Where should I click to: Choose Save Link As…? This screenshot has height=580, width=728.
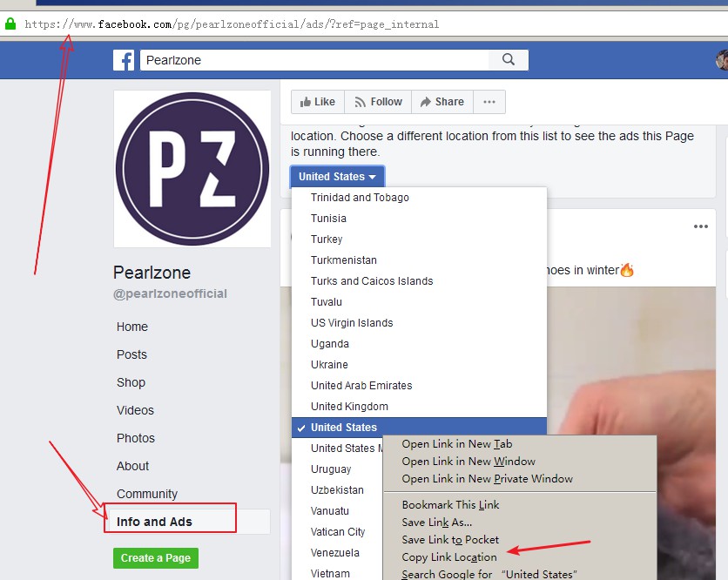[x=520, y=523]
